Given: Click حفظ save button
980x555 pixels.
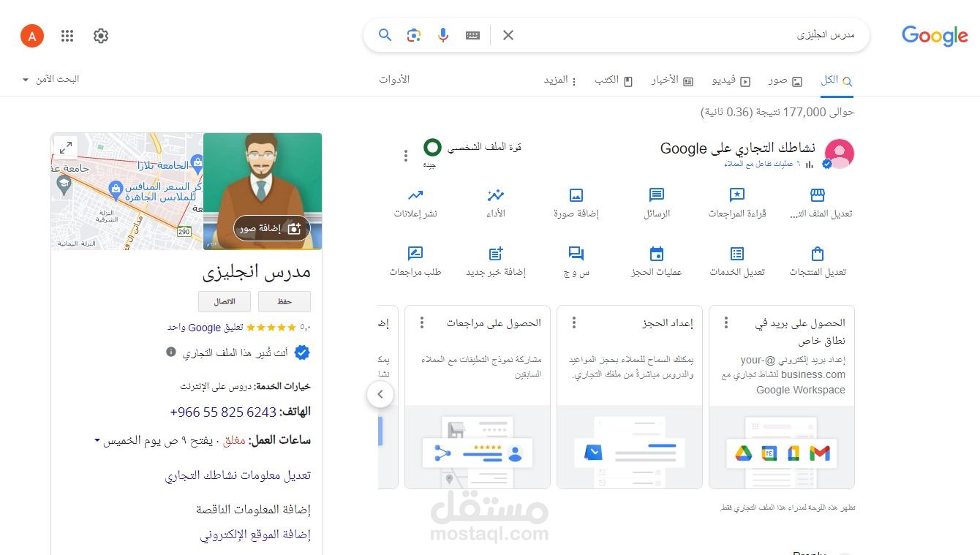Looking at the screenshot, I should [284, 301].
